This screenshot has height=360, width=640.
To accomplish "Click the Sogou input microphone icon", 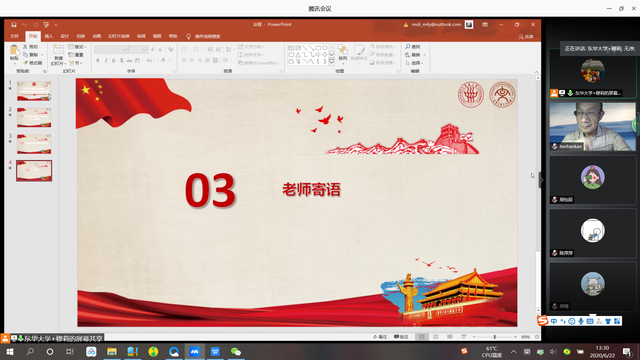I will [x=580, y=321].
